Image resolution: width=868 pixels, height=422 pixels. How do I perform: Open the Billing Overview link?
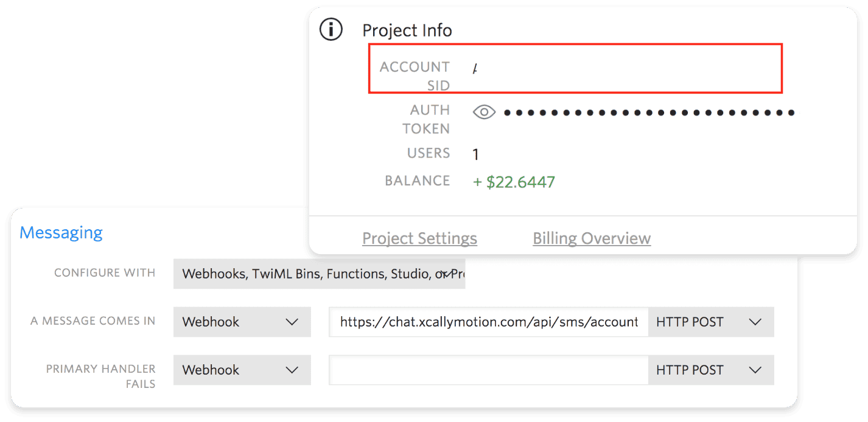click(x=592, y=238)
